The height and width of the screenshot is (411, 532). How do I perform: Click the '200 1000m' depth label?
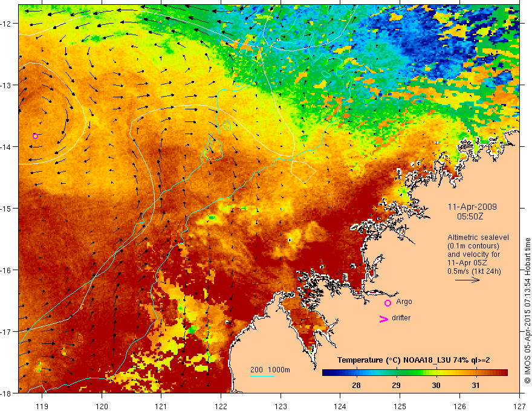point(270,370)
